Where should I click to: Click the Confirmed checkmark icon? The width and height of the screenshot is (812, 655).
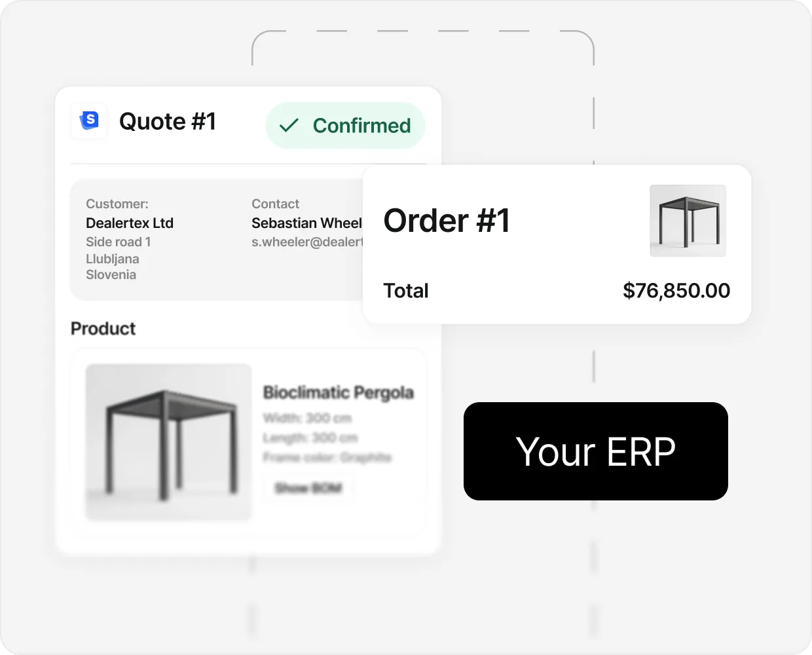(289, 125)
